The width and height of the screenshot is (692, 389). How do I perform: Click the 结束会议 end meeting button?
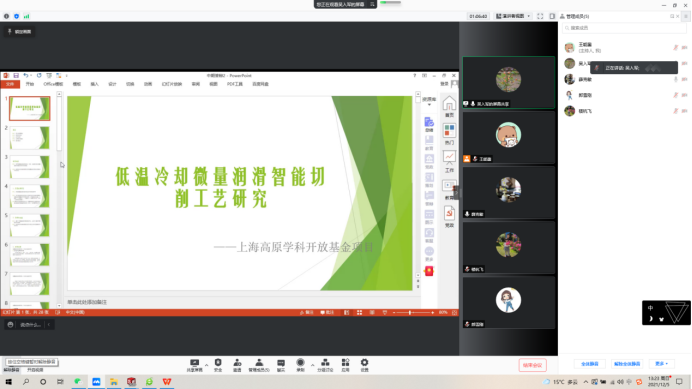(x=532, y=365)
